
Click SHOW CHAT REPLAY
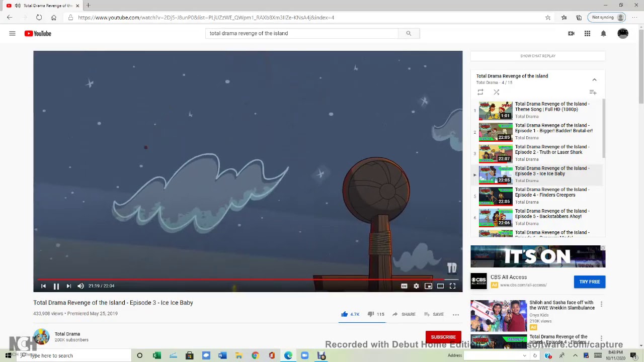538,56
